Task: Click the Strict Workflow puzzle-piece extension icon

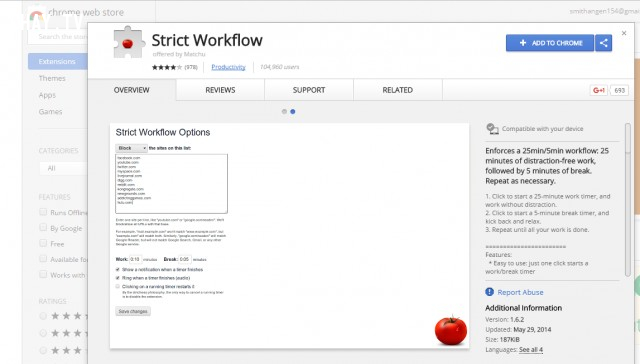Action: point(129,42)
